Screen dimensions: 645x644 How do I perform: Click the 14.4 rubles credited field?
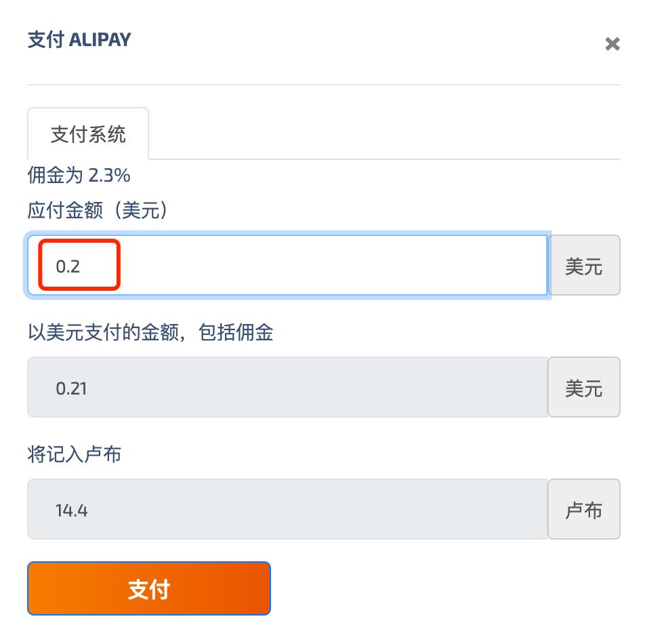pyautogui.click(x=287, y=510)
